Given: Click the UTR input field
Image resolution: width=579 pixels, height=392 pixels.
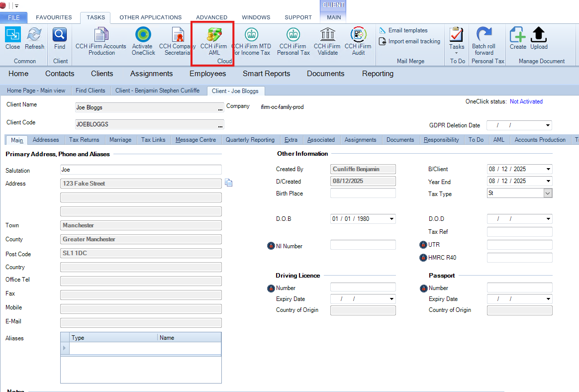Looking at the screenshot, I should [519, 245].
